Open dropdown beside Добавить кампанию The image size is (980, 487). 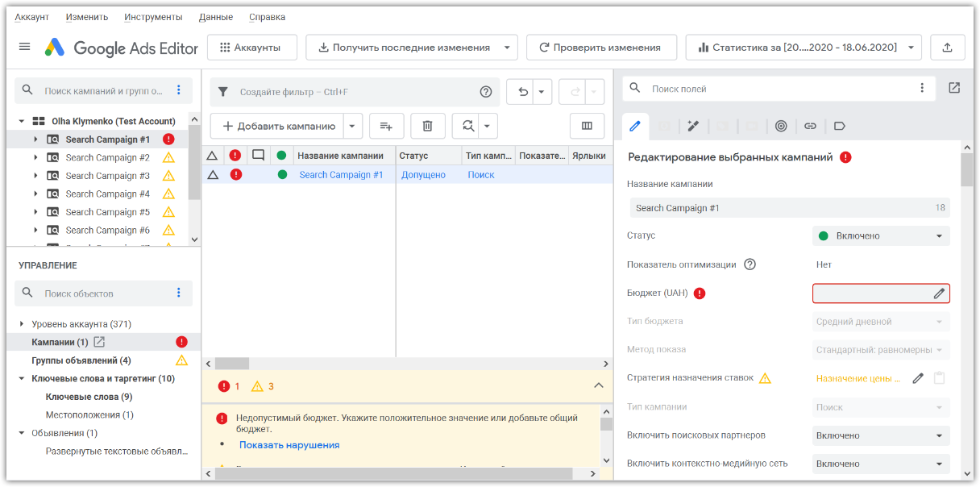click(352, 126)
